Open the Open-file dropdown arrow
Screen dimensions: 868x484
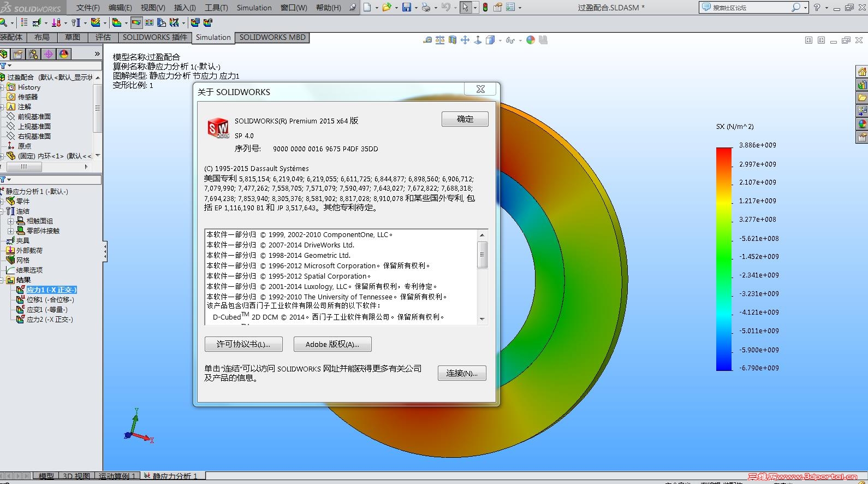coord(396,8)
